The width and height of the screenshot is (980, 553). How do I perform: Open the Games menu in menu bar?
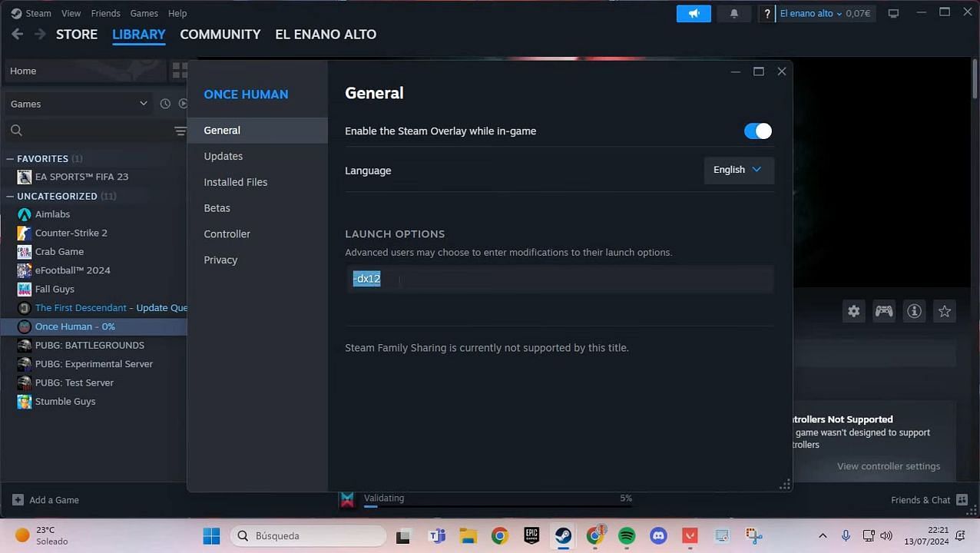point(144,13)
